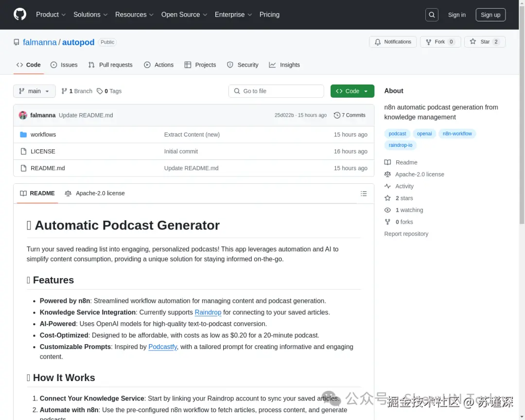View 7 Commits history

(350, 115)
